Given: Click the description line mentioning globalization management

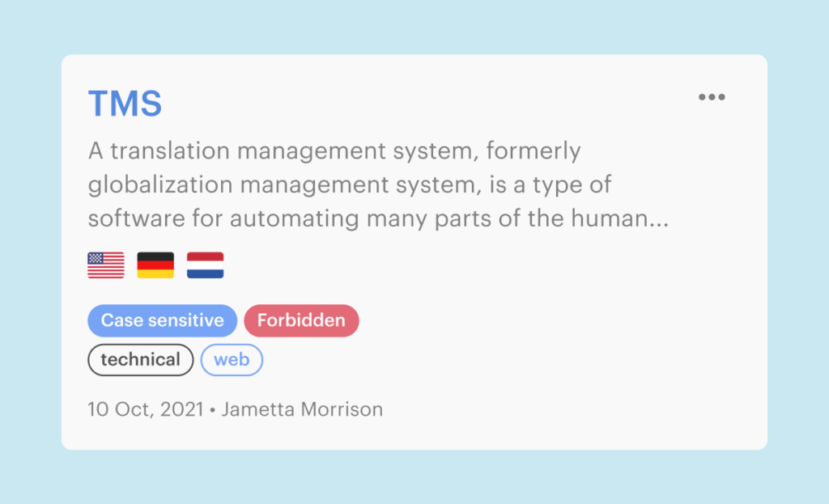Looking at the screenshot, I should click(x=350, y=185).
